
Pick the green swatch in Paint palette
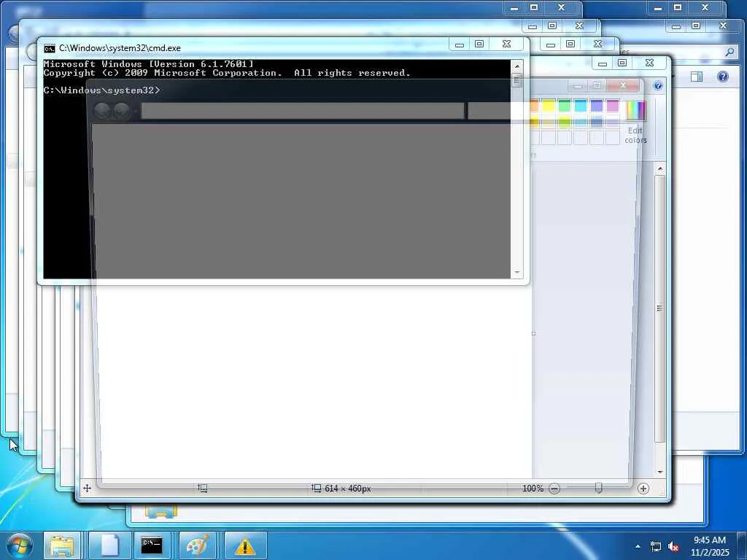[565, 105]
